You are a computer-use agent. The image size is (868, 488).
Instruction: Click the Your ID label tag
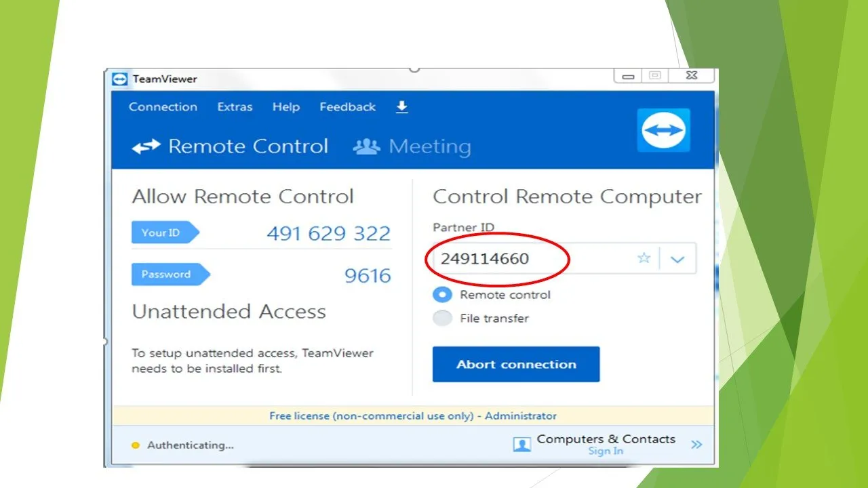point(165,232)
